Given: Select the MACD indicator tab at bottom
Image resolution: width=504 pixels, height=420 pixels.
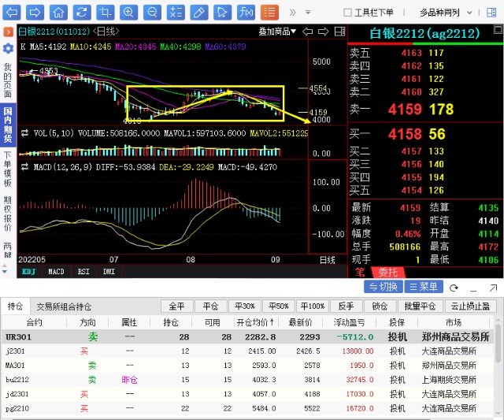Looking at the screenshot, I should point(56,272).
